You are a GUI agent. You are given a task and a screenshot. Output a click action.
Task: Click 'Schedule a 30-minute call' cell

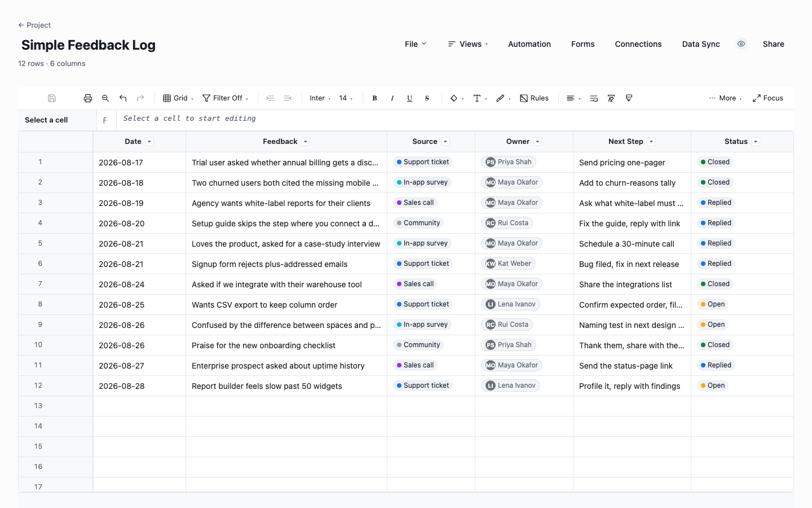click(x=632, y=244)
